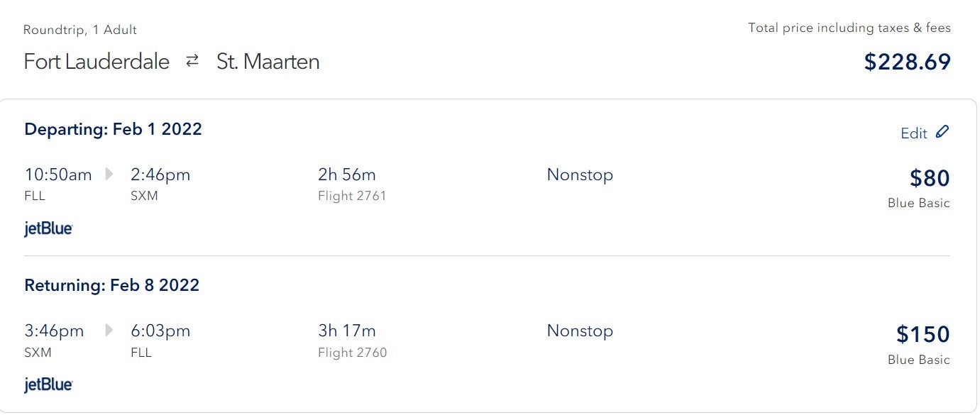Click the arrow between 3:46pm and 6:03pm
Screen dimensions: 980x420
point(109,331)
